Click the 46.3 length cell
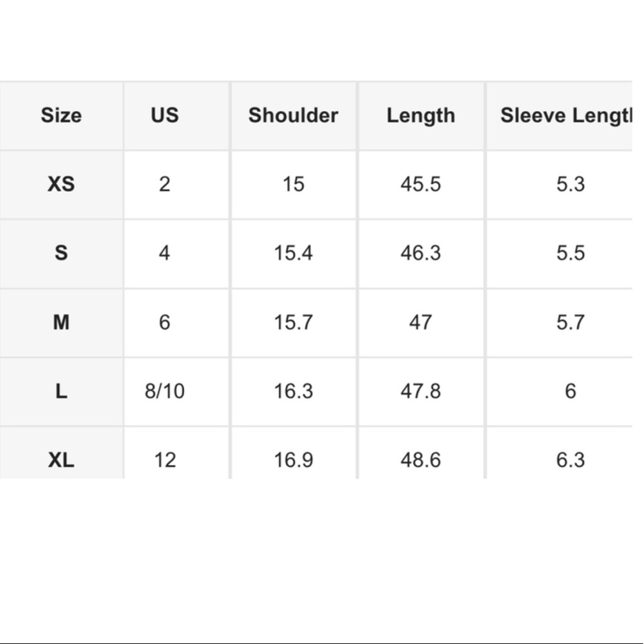Image resolution: width=644 pixels, height=644 pixels. click(x=421, y=253)
